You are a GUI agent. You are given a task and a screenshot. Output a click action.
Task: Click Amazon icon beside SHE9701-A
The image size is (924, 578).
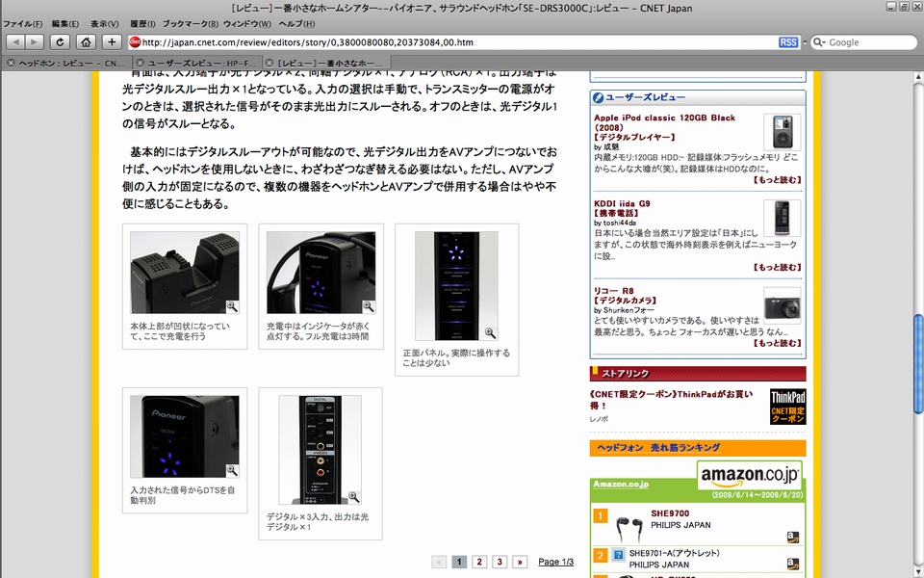pyautogui.click(x=792, y=564)
